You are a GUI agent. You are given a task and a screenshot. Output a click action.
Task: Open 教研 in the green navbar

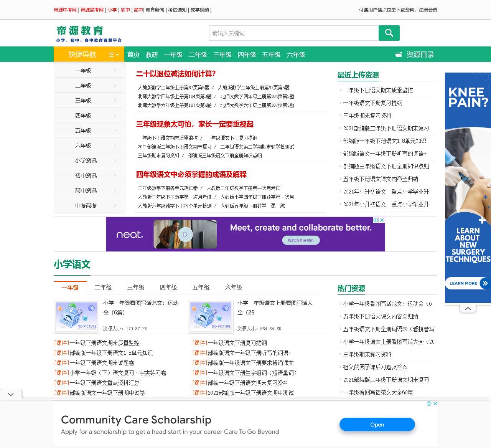pyautogui.click(x=152, y=55)
